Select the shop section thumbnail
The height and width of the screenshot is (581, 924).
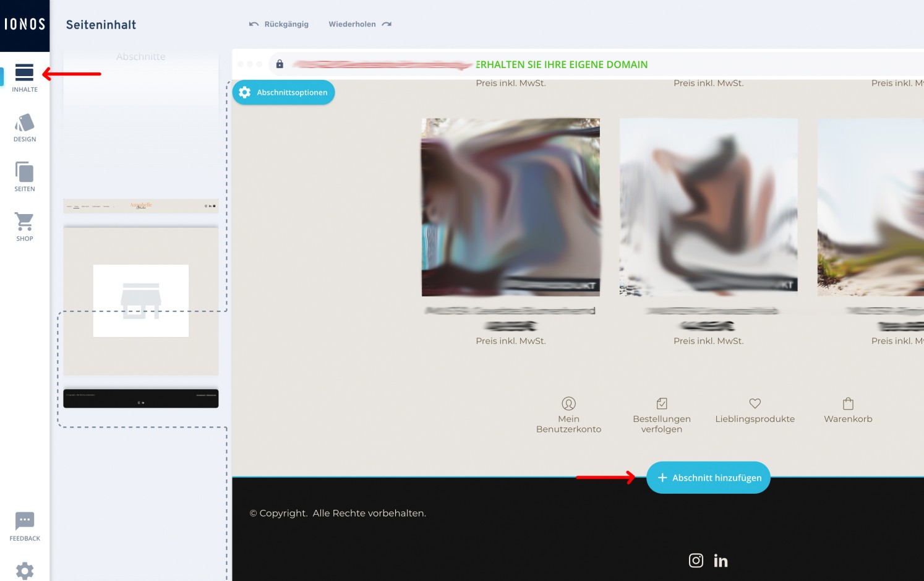coord(141,301)
